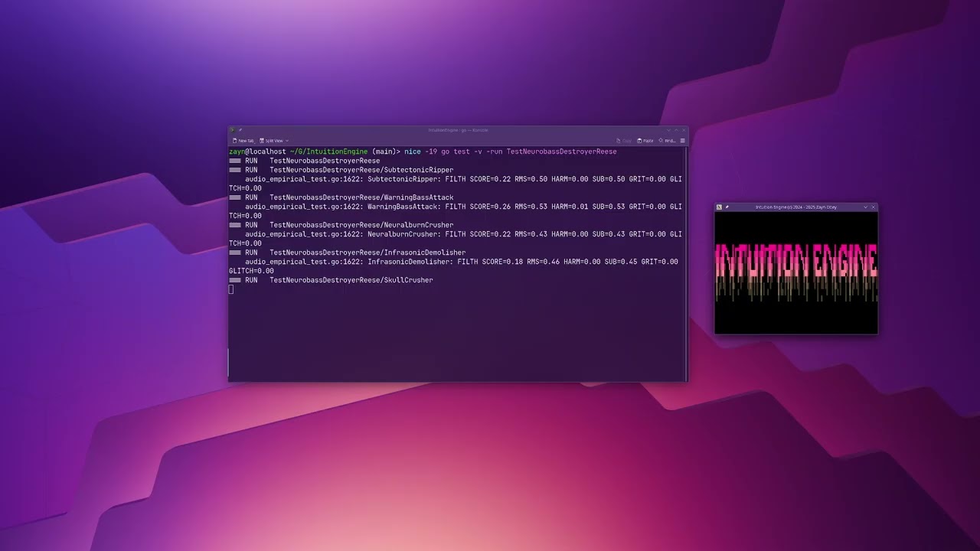Click the Paste toolbar button
The height and width of the screenshot is (551, 980).
click(645, 141)
